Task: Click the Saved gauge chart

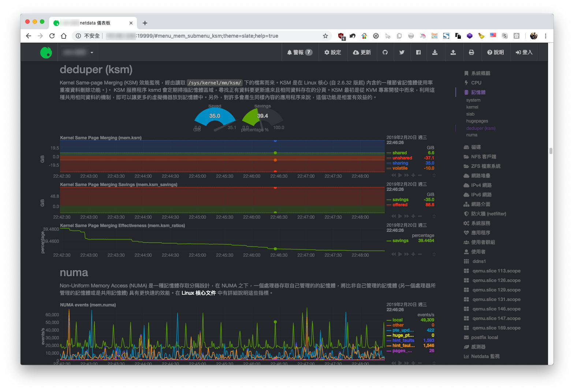Action: 215,118
